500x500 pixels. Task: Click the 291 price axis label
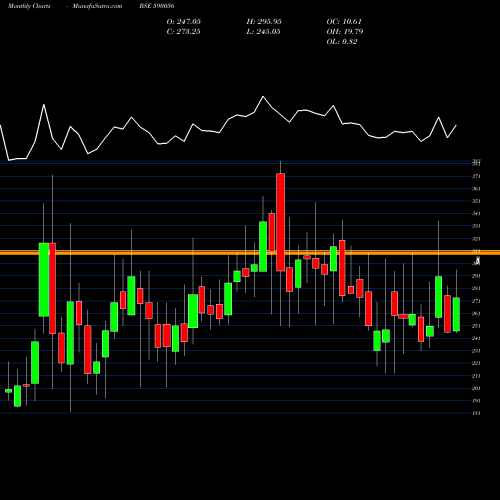click(476, 276)
